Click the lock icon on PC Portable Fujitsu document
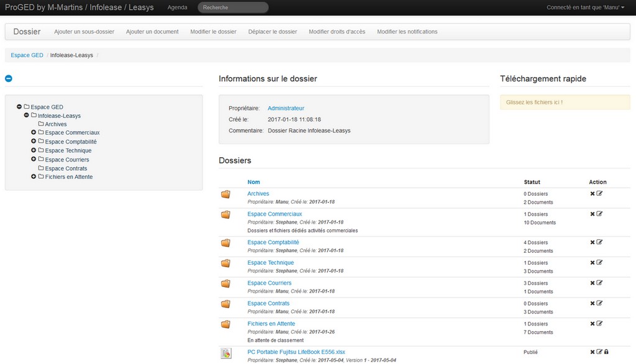Image resolution: width=636 pixels, height=364 pixels. tap(607, 351)
